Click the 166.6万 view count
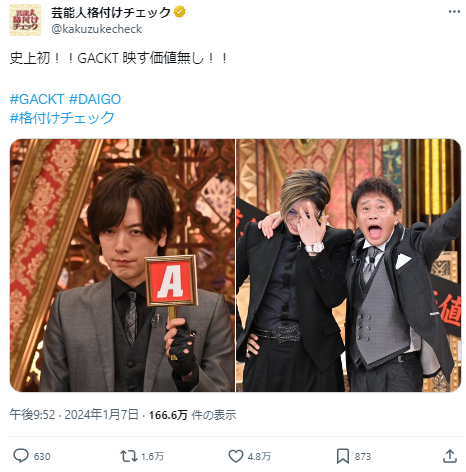This screenshot has width=466, height=472. [168, 415]
